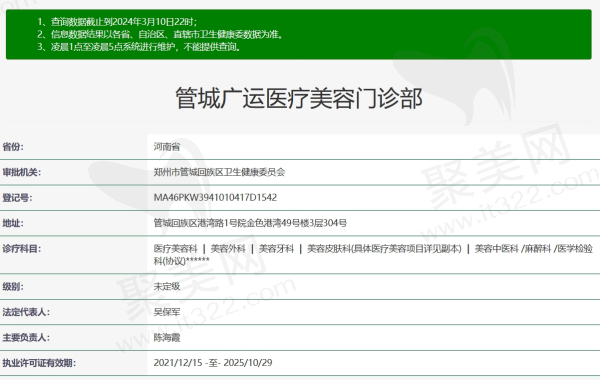The width and height of the screenshot is (600, 380).
Task: Click the 法定代表人 label
Action: tap(26, 312)
